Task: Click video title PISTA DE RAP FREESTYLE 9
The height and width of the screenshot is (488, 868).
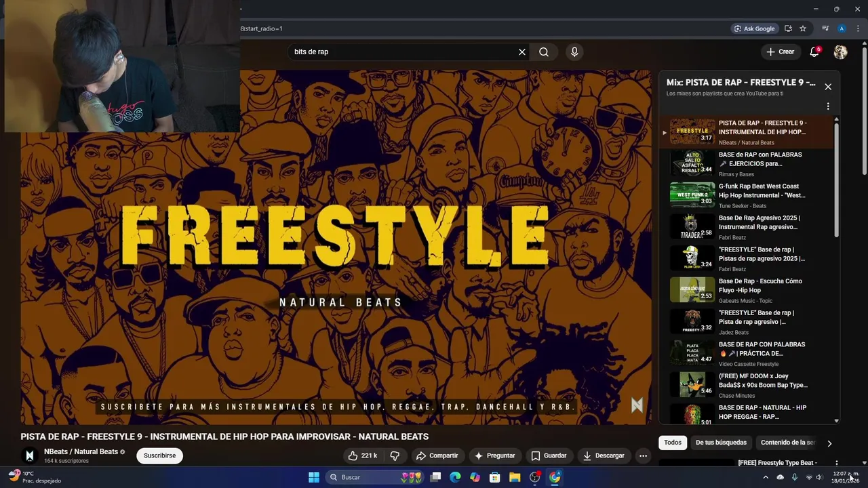Action: [x=224, y=436]
